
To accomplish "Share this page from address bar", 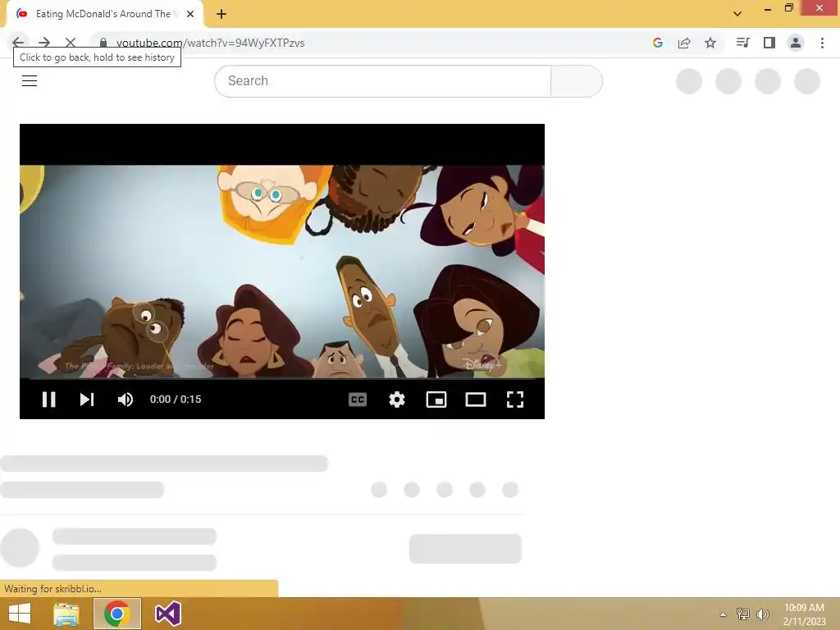I will tap(684, 43).
